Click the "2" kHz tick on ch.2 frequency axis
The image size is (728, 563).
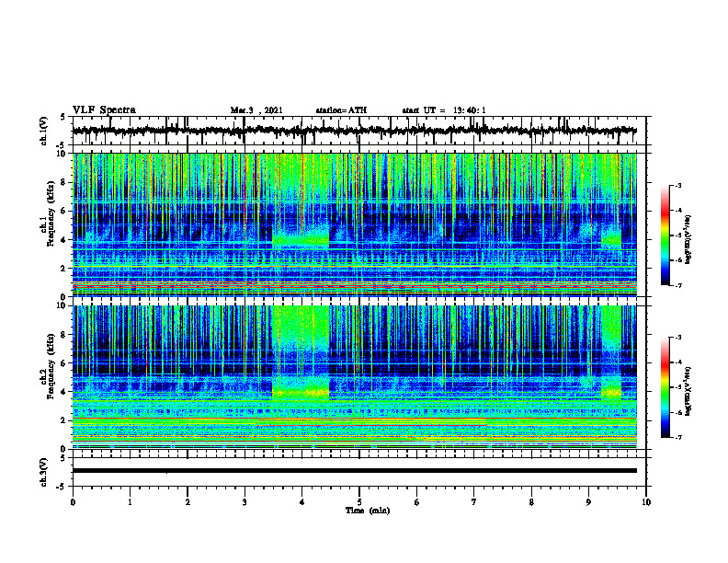click(65, 420)
